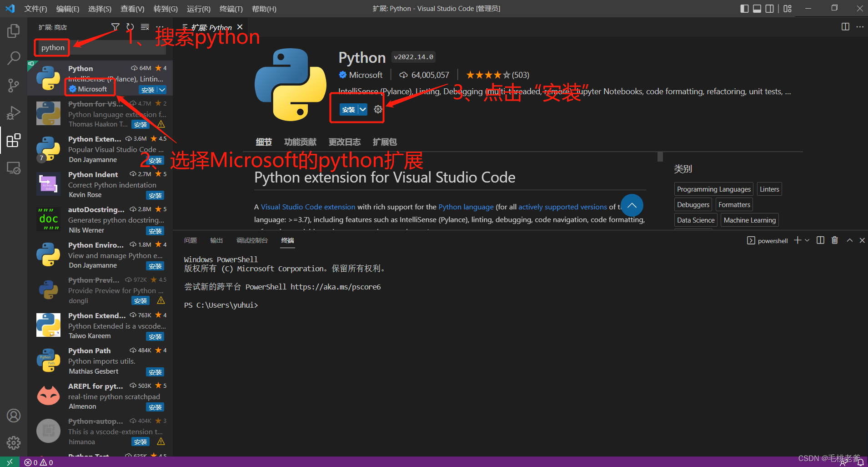Switch to 功能贡献 tab
This screenshot has width=868, height=467.
click(x=300, y=142)
